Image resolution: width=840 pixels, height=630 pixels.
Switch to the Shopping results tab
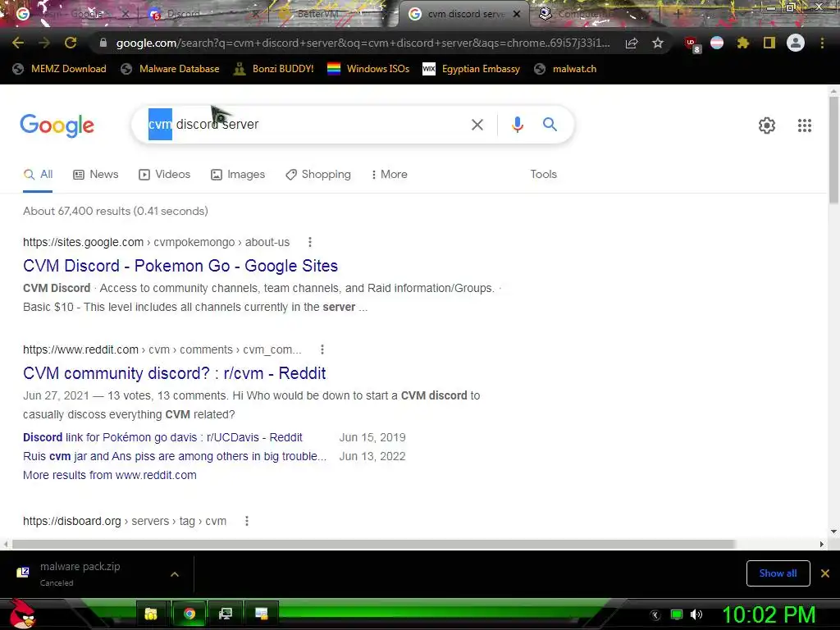(x=318, y=175)
